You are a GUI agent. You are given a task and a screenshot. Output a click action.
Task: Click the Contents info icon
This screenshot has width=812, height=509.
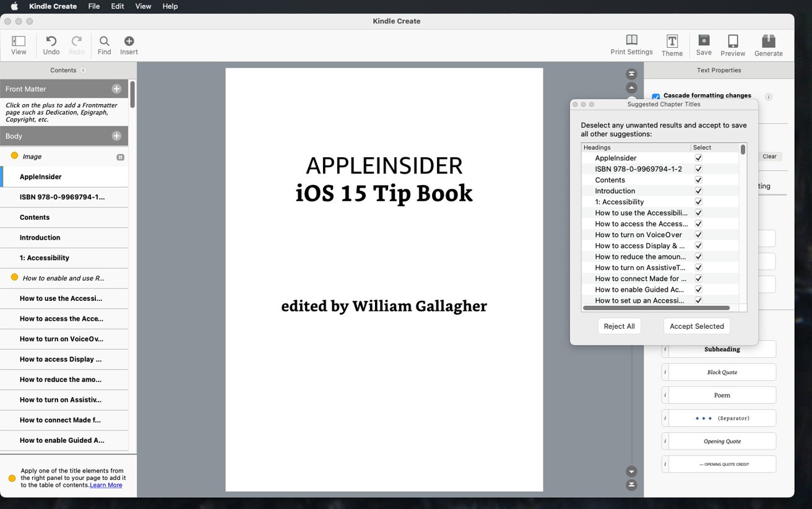[83, 70]
